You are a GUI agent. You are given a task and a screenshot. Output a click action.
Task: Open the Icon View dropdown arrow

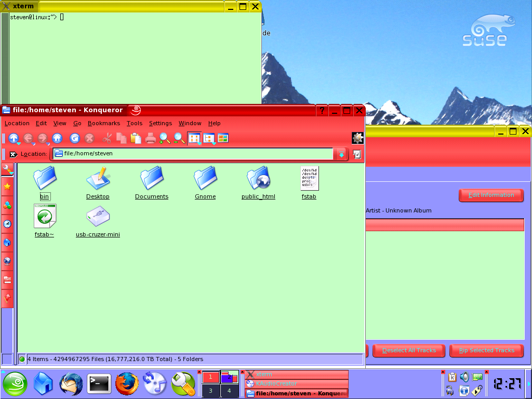point(199,143)
